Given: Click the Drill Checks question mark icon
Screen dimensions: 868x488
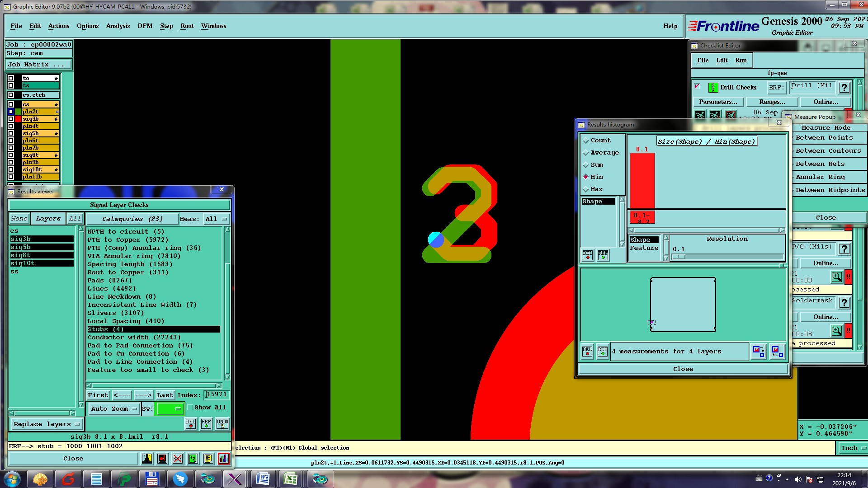Looking at the screenshot, I should click(x=844, y=88).
